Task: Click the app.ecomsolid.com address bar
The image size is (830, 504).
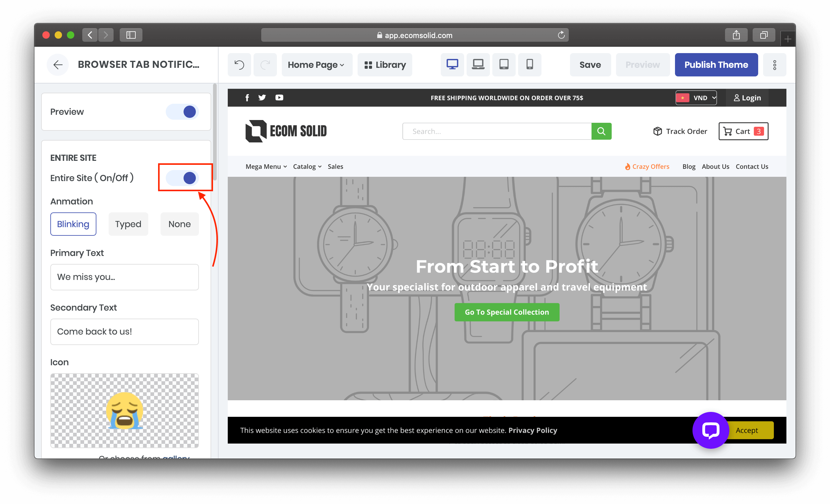Action: tap(415, 35)
